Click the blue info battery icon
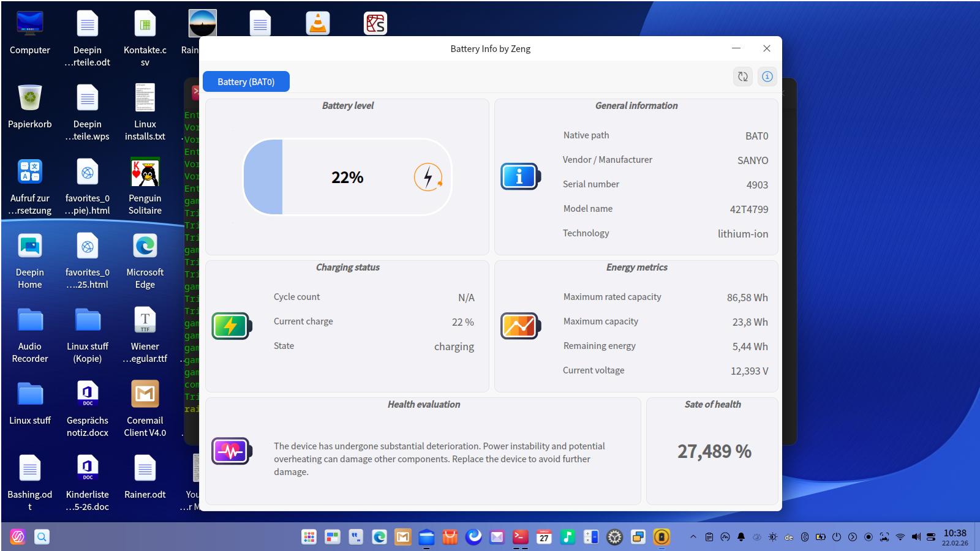980x551 pixels. coord(521,176)
